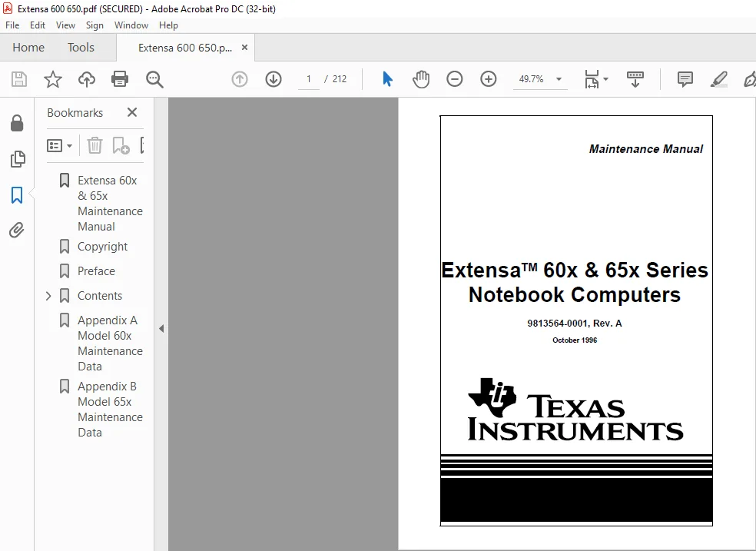Open the Window menu
The image size is (756, 551).
point(131,25)
